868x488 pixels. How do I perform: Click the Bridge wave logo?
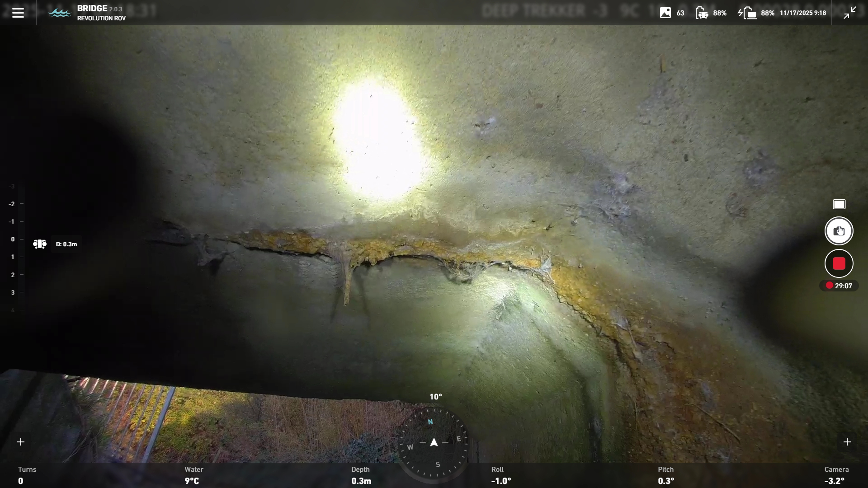[59, 13]
